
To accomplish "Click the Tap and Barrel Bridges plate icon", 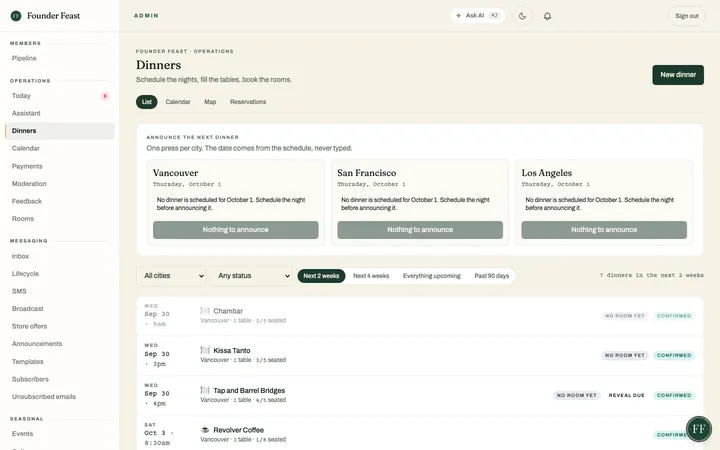I will [205, 390].
